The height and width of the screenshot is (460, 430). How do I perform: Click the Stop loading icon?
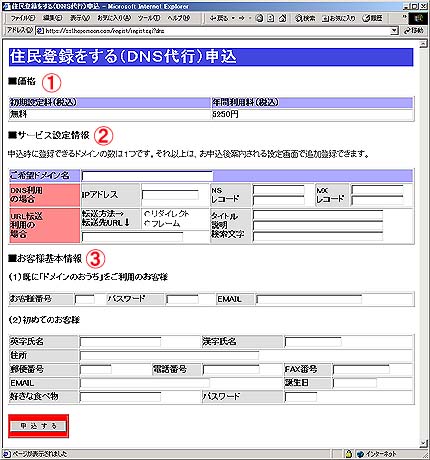[x=259, y=18]
